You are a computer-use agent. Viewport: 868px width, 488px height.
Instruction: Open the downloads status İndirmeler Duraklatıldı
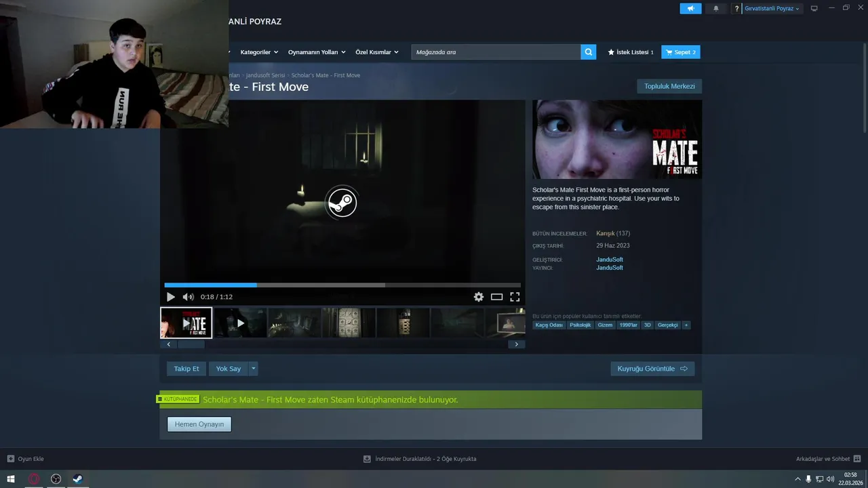(x=420, y=459)
